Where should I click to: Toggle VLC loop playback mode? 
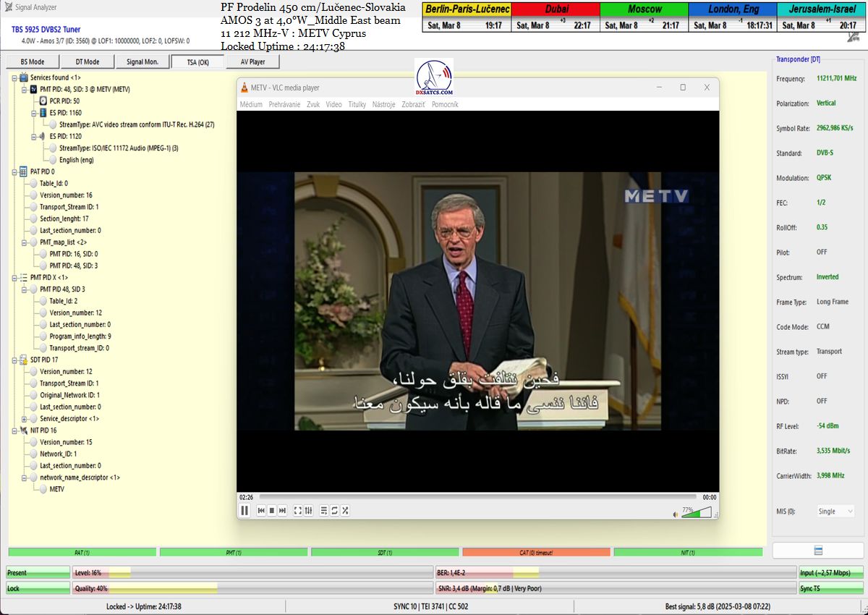click(x=334, y=511)
